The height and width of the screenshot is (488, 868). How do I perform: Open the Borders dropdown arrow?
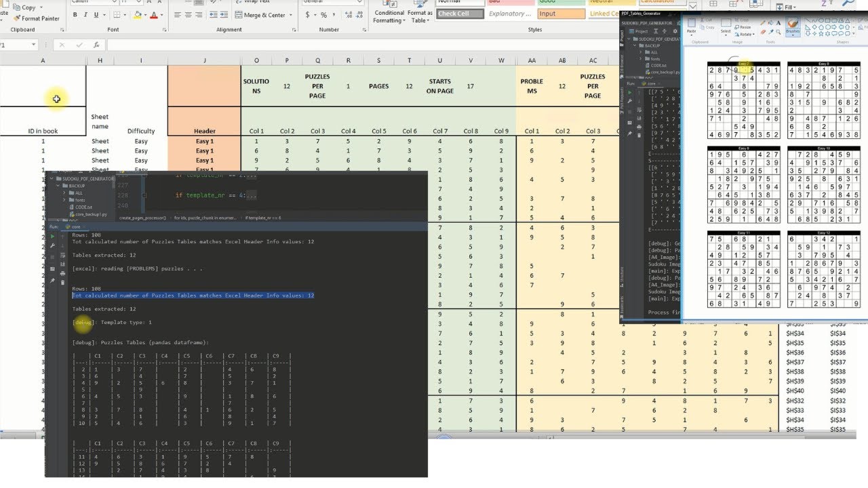click(125, 15)
